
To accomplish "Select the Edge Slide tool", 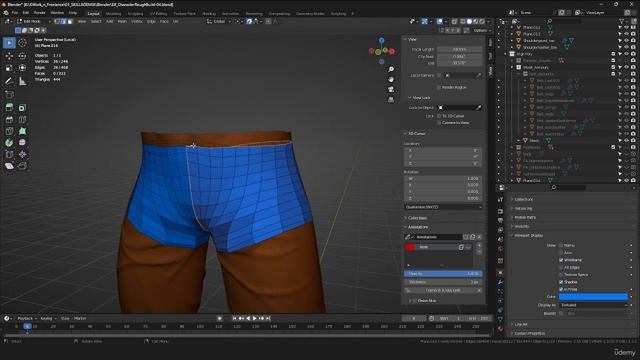I will [x=9, y=154].
